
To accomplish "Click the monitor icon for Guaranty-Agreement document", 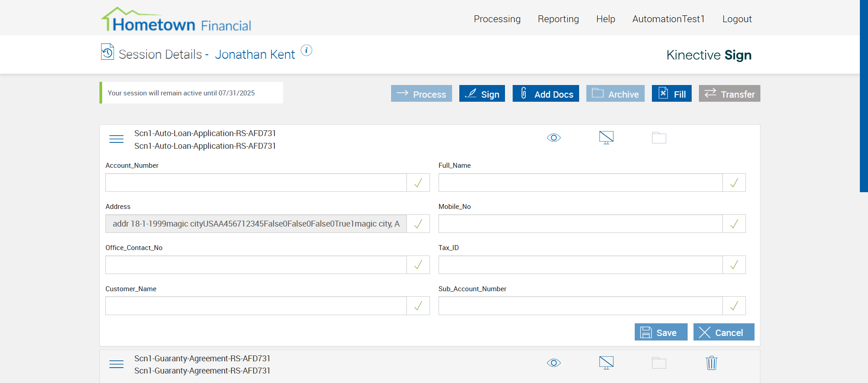I will [x=606, y=363].
